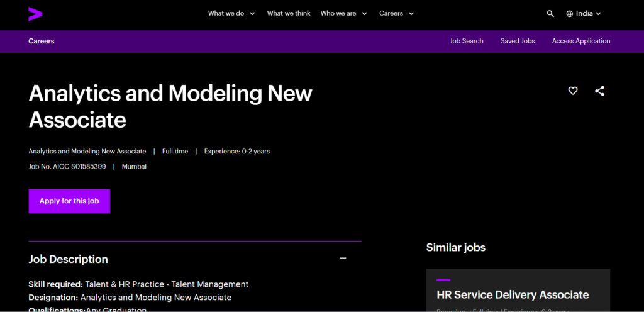Image resolution: width=644 pixels, height=312 pixels.
Task: Click the Job Description heading
Action: pyautogui.click(x=69, y=259)
